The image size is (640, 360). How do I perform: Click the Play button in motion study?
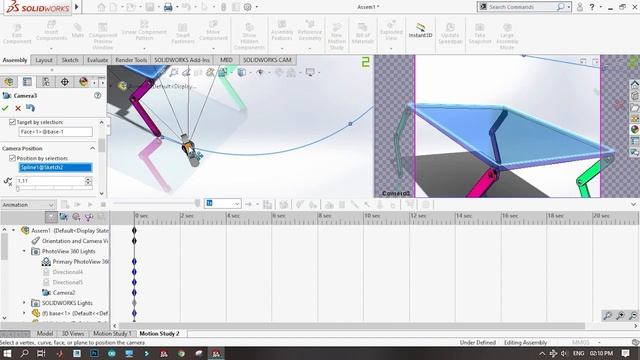(x=90, y=204)
